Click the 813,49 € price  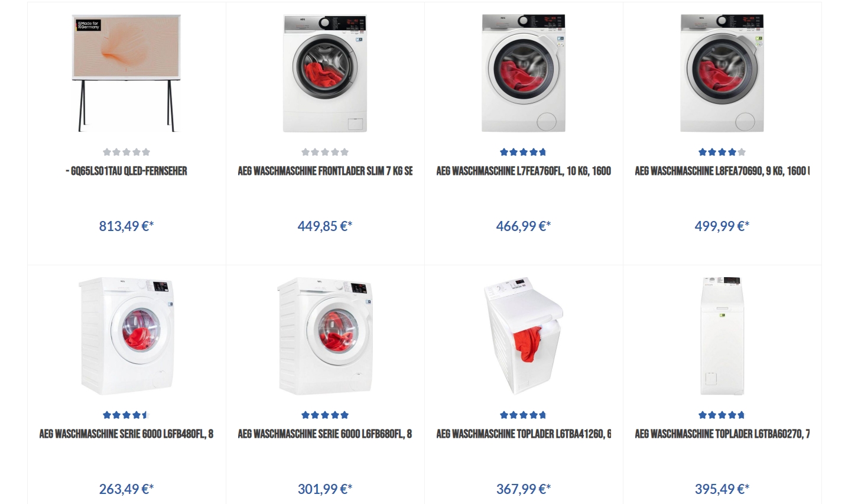click(126, 226)
